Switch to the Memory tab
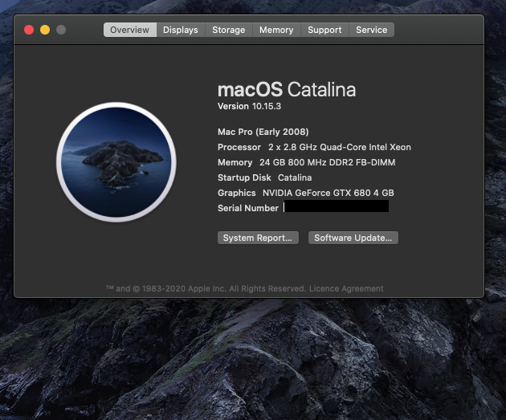Screen dimensions: 506x420 coord(276,30)
